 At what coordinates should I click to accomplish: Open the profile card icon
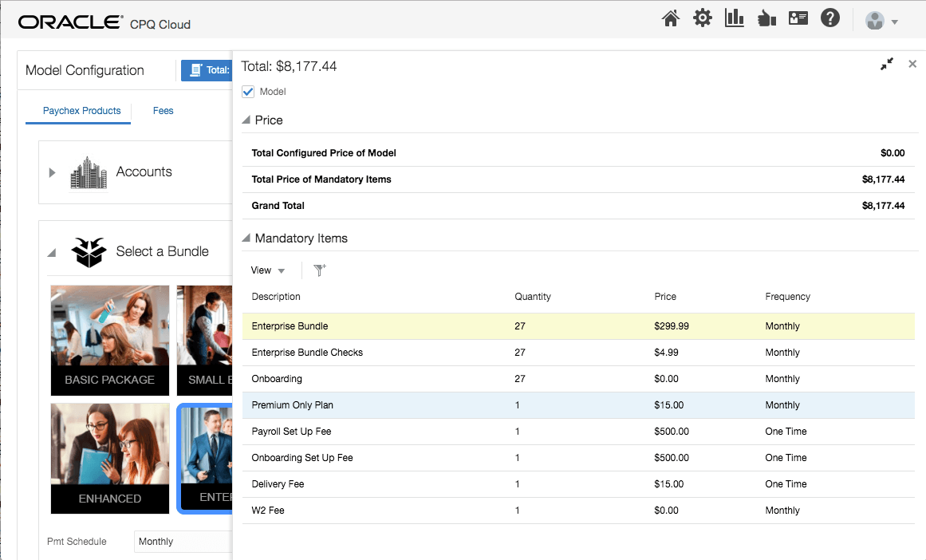point(798,18)
